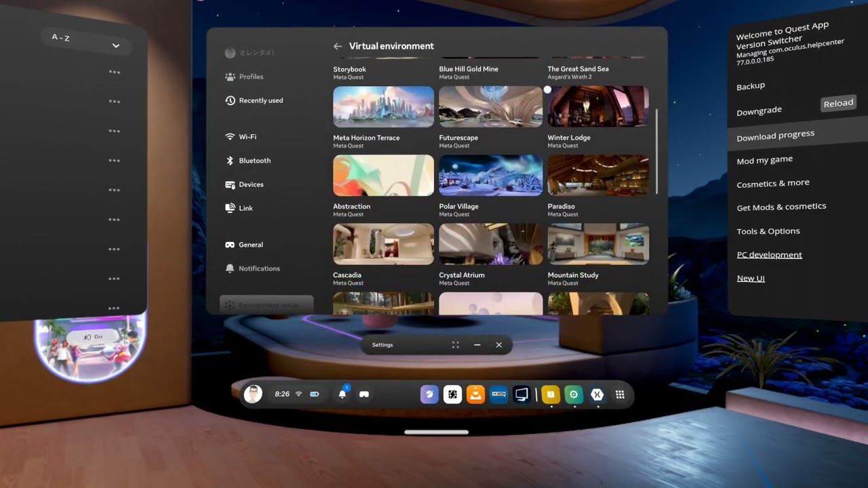Viewport: 868px width, 488px height.
Task: Select the Winter Lodge environment thumbnail
Action: pyautogui.click(x=598, y=106)
